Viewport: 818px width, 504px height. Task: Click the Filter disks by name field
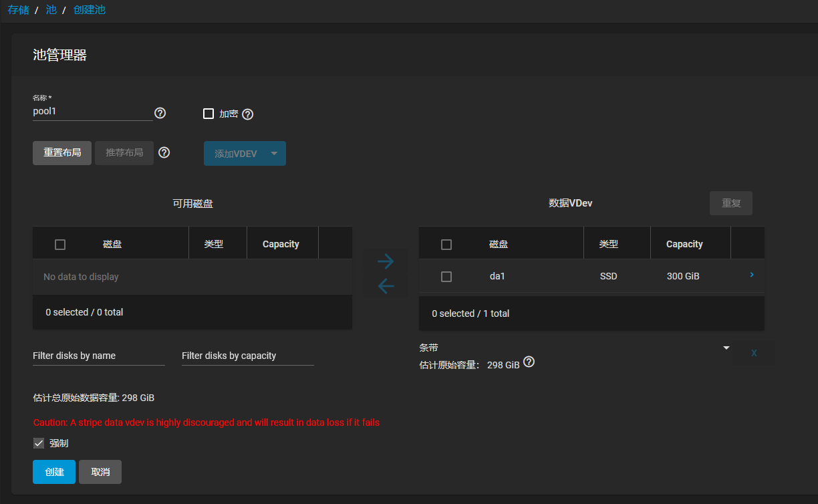point(98,356)
